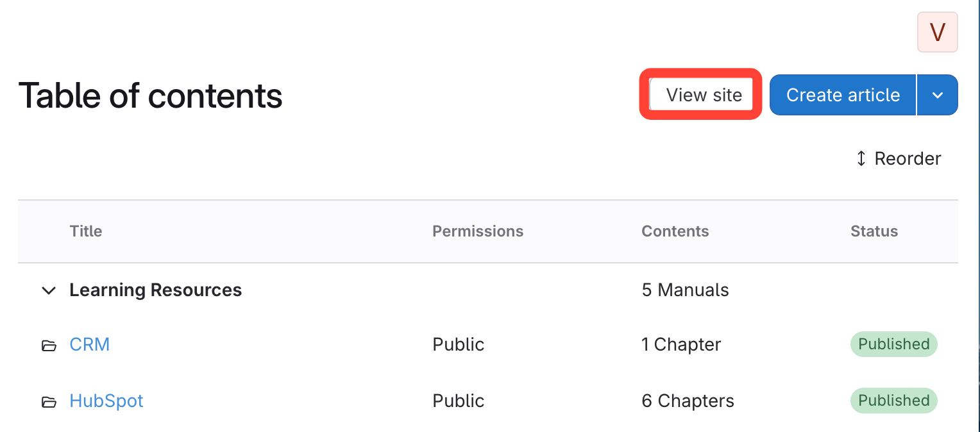Click the Published badge for HubSpot
Viewport: 980px width, 432px height.
click(x=893, y=401)
